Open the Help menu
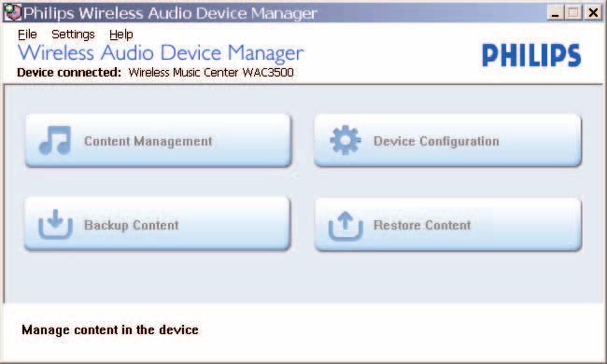 click(120, 35)
